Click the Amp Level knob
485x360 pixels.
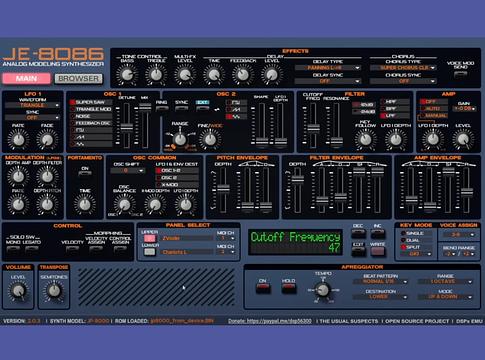tap(463, 139)
